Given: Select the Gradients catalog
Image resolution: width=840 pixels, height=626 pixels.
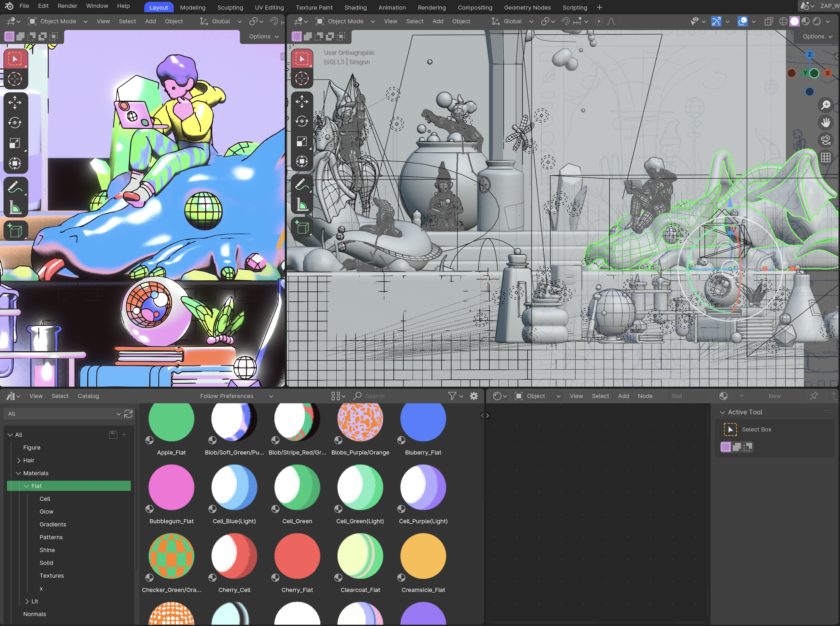Looking at the screenshot, I should click(x=53, y=524).
